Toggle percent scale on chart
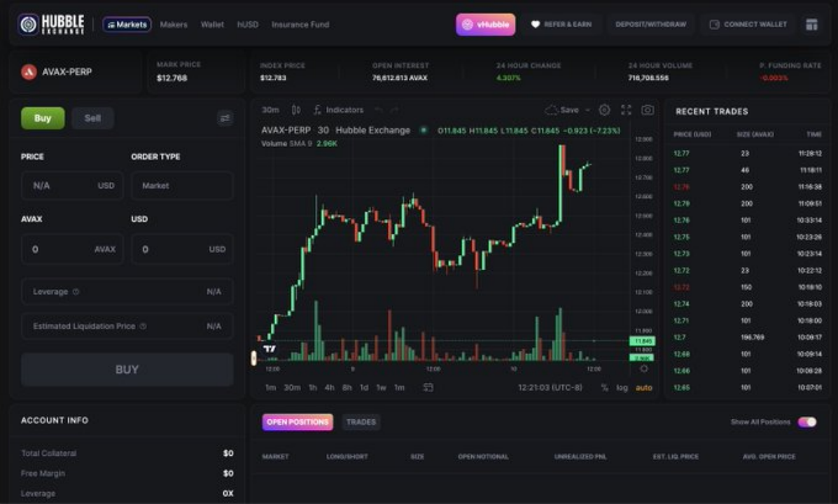The image size is (838, 504). click(604, 388)
